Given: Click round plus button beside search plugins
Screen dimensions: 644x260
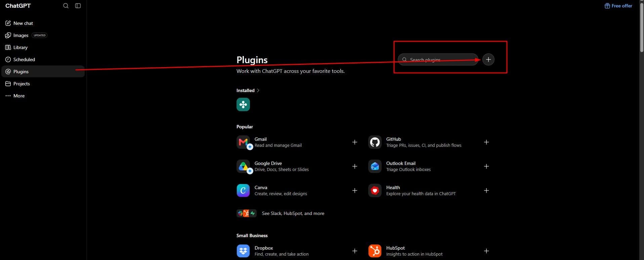Looking at the screenshot, I should click(x=488, y=59).
